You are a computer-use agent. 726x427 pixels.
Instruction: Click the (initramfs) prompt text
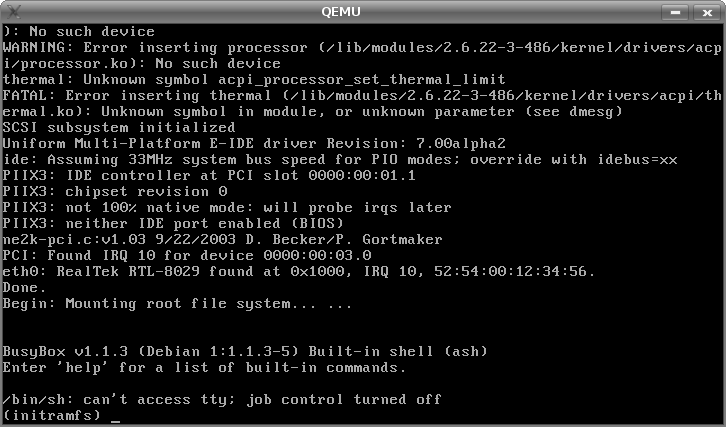click(x=51, y=415)
